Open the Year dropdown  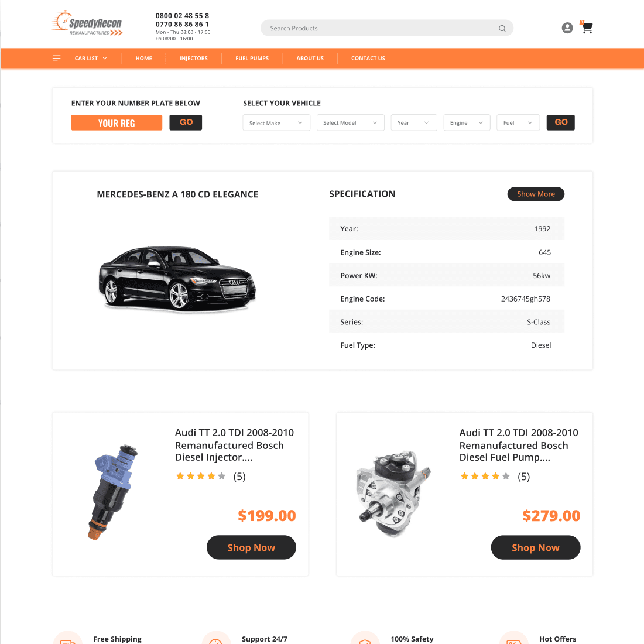coord(413,123)
